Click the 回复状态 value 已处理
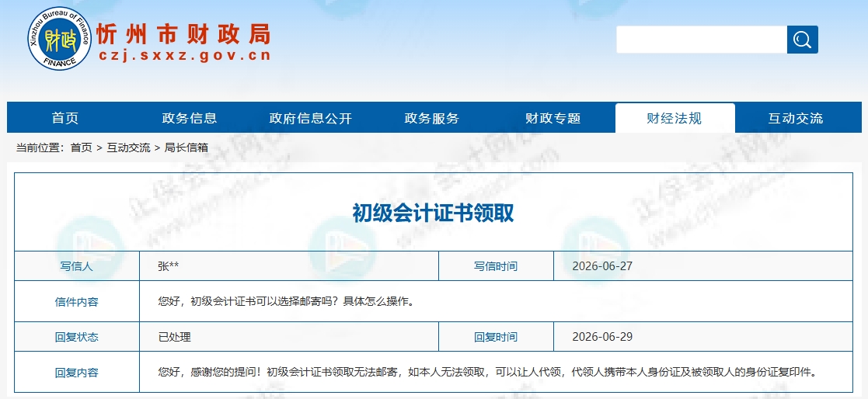868x399 pixels. coord(174,337)
